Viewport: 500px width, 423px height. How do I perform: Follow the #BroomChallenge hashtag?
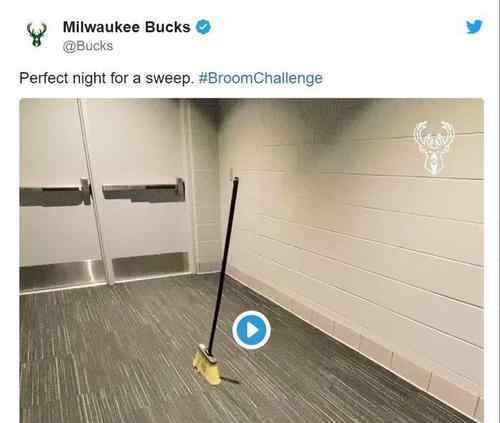(260, 78)
